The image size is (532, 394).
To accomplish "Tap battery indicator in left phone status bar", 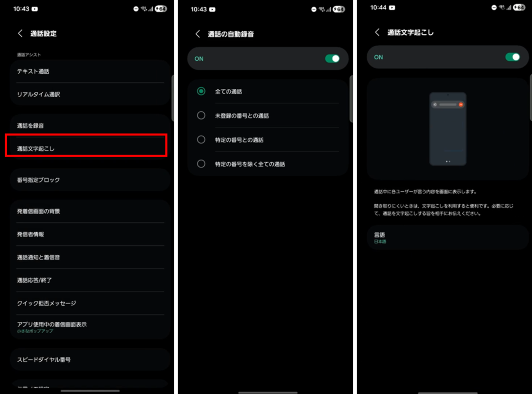I will (x=161, y=9).
